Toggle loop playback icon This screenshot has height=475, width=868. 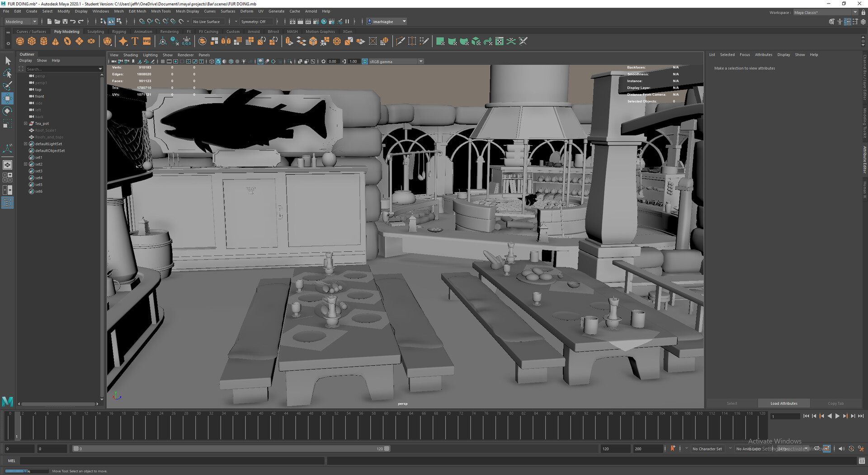tap(817, 449)
